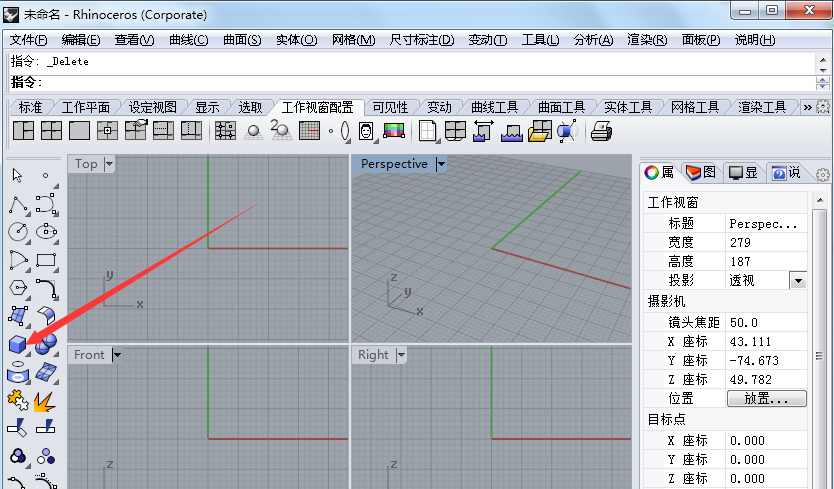
Task: Open the Right viewport title dropdown
Action: click(401, 355)
